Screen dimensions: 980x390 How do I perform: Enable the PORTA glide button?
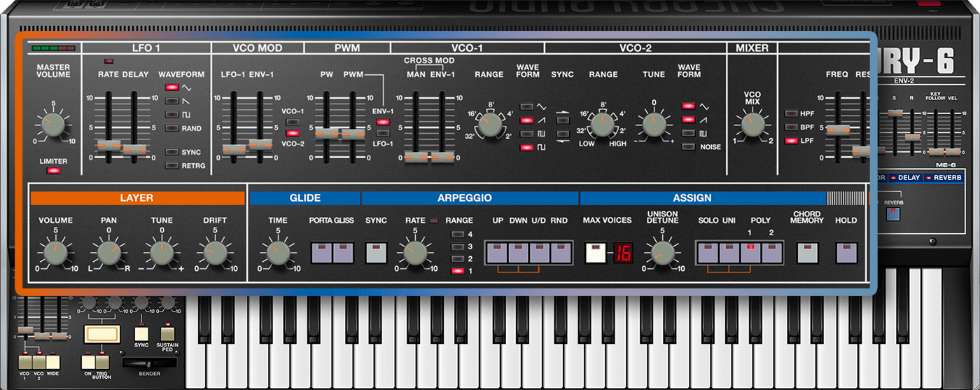pyautogui.click(x=322, y=252)
